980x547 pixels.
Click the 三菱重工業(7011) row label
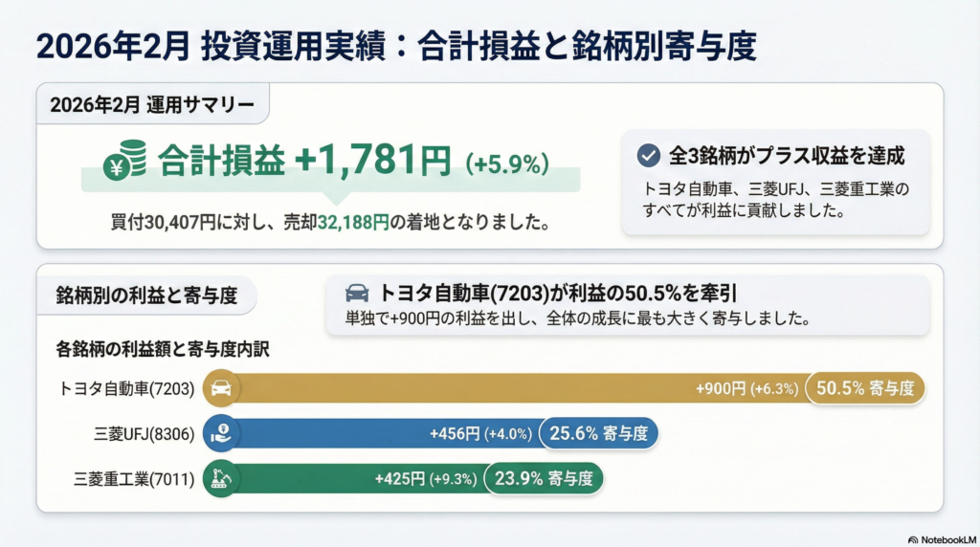coord(134,479)
